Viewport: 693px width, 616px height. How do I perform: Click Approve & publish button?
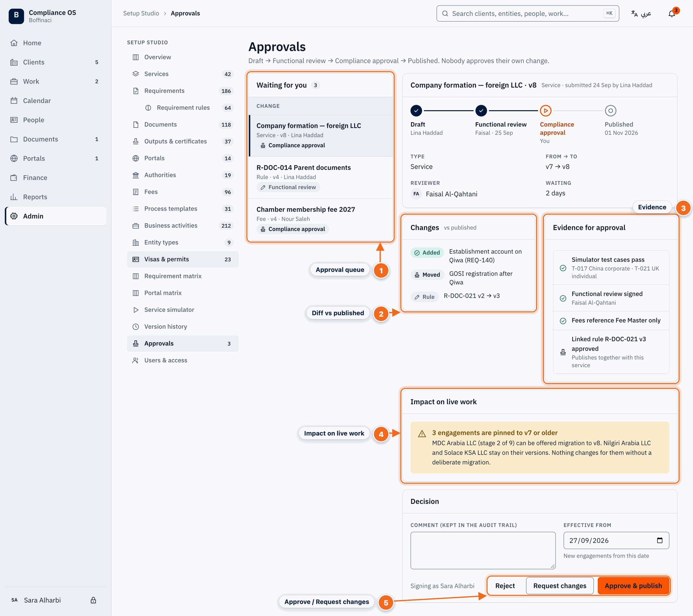(633, 585)
